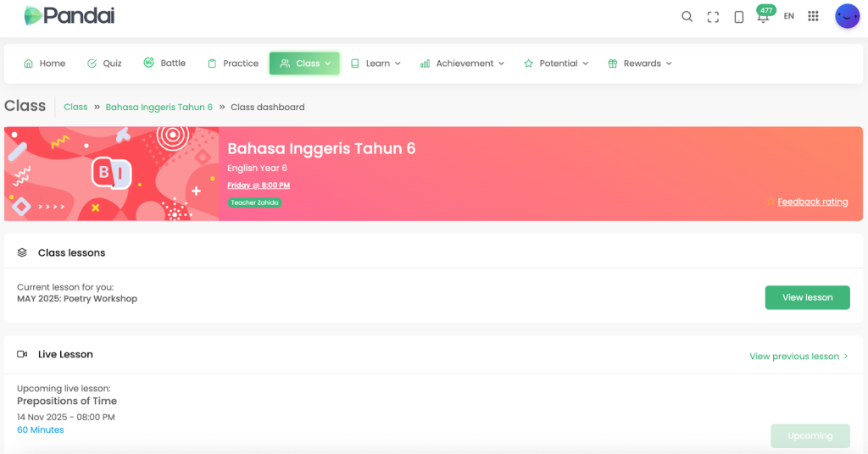Click the mobile device icon
The width and height of the screenshot is (868, 454).
click(738, 17)
